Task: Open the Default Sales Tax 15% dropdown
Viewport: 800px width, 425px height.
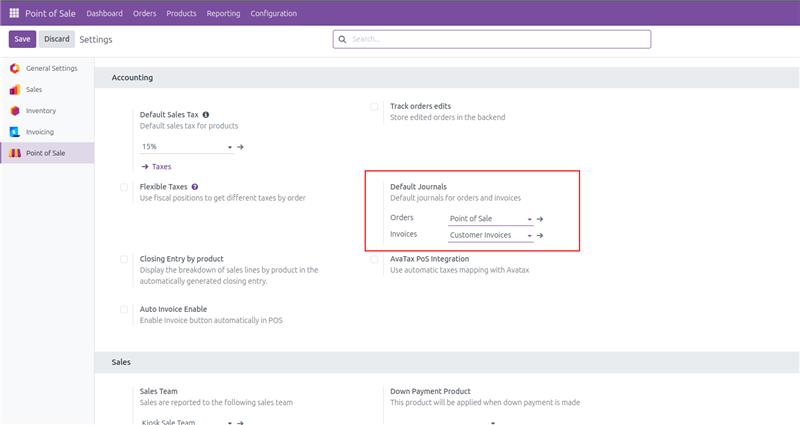Action: coord(188,147)
